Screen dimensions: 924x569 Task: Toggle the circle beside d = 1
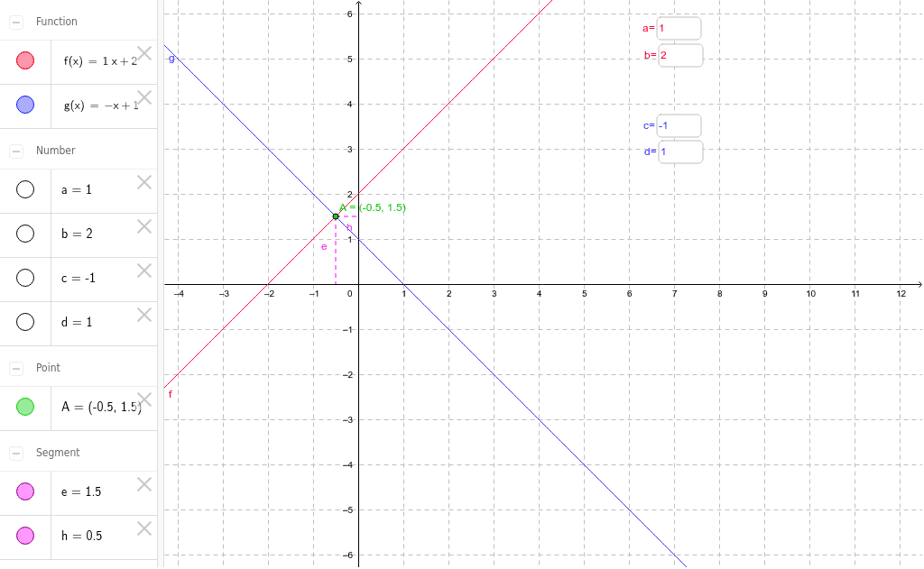pos(24,322)
